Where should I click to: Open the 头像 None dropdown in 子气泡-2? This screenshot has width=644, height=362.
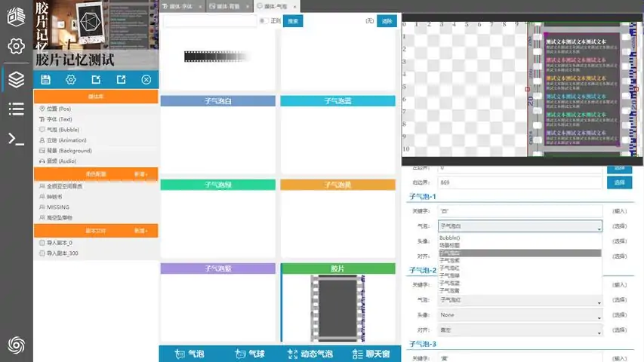[x=520, y=314]
